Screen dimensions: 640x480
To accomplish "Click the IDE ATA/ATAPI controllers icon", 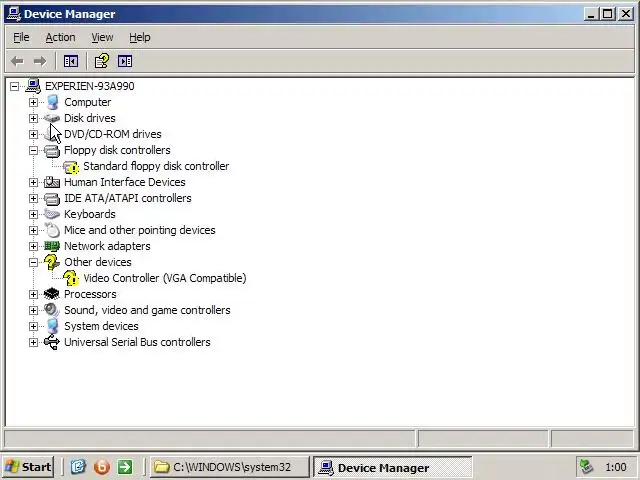I will [x=52, y=198].
